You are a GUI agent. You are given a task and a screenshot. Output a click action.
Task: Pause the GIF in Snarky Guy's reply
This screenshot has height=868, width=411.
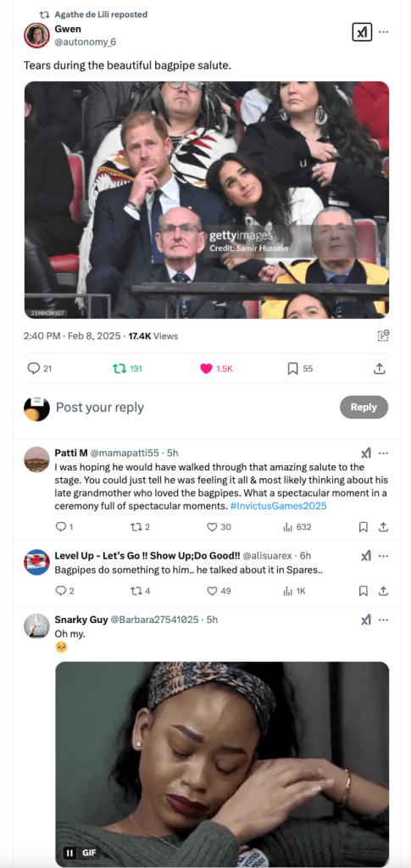[69, 853]
